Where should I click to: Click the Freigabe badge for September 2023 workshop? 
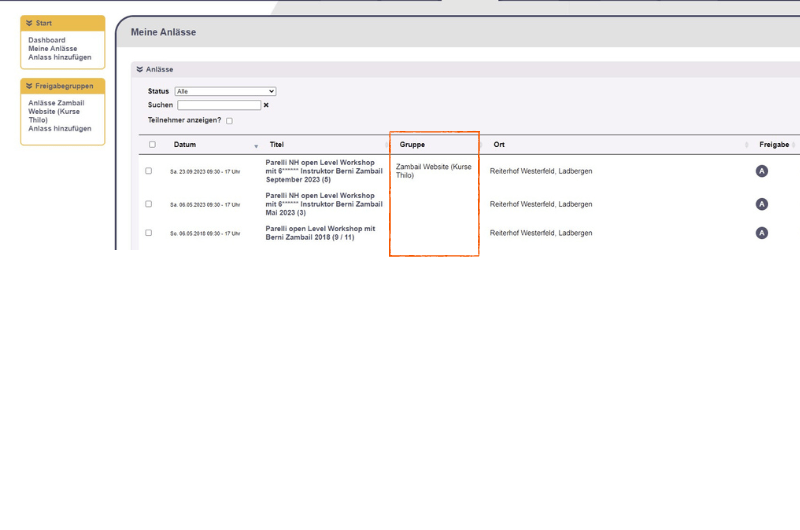(x=762, y=171)
